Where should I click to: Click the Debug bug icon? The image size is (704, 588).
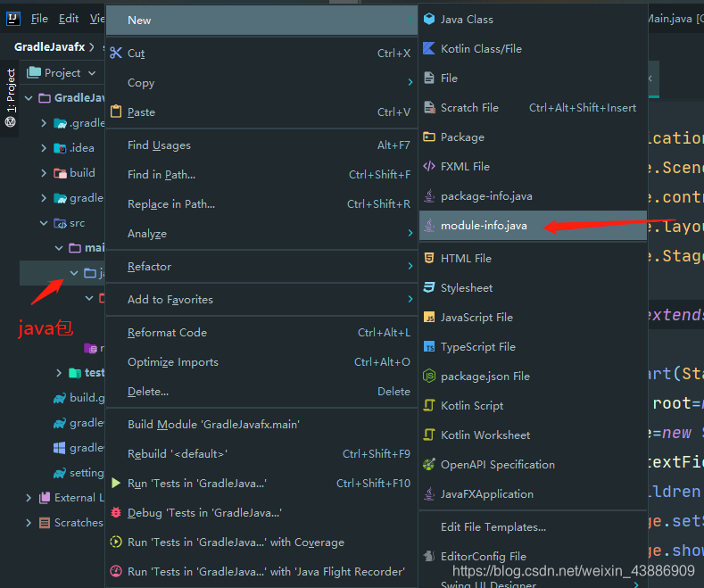116,512
